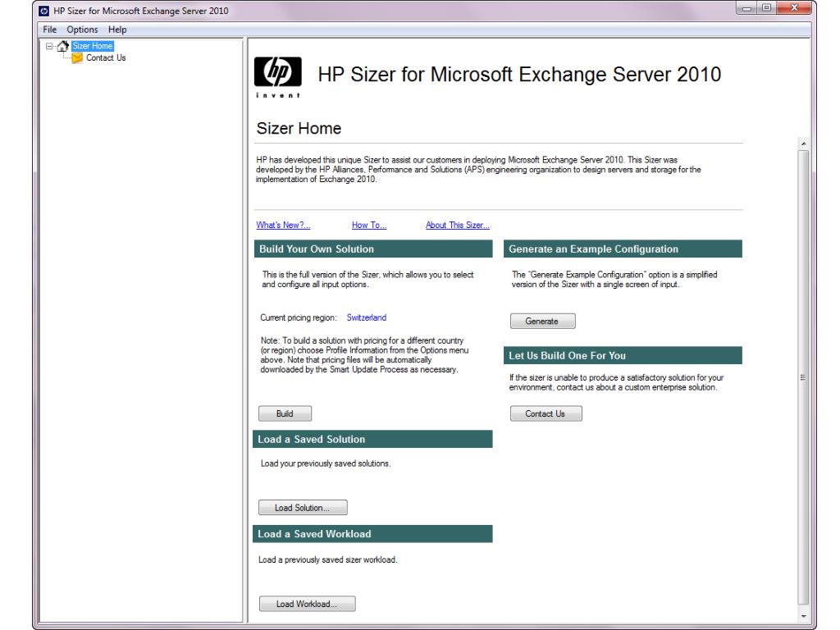Open the What's New link
This screenshot has width=840, height=630.
pos(283,225)
